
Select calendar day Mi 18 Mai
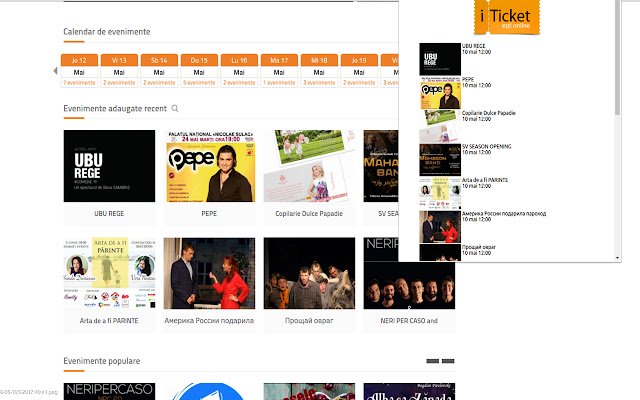coord(319,71)
